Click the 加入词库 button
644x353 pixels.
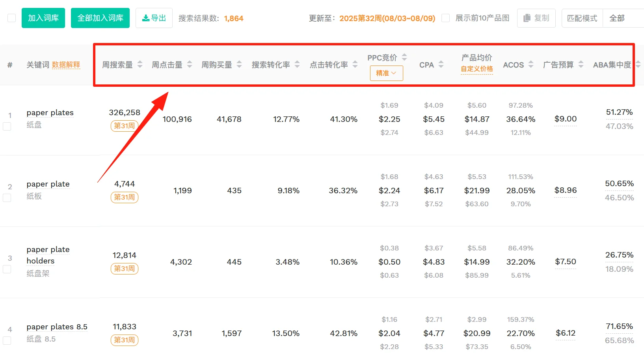tap(43, 18)
